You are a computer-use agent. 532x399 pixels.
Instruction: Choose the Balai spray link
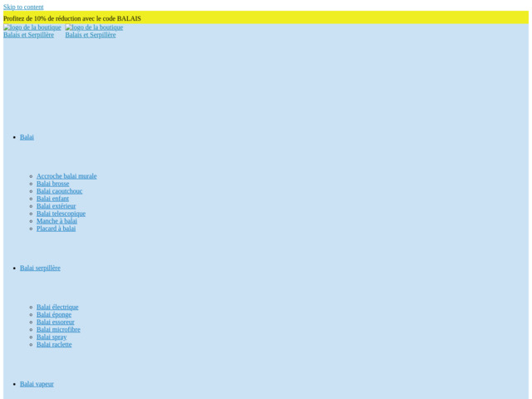[52, 337]
